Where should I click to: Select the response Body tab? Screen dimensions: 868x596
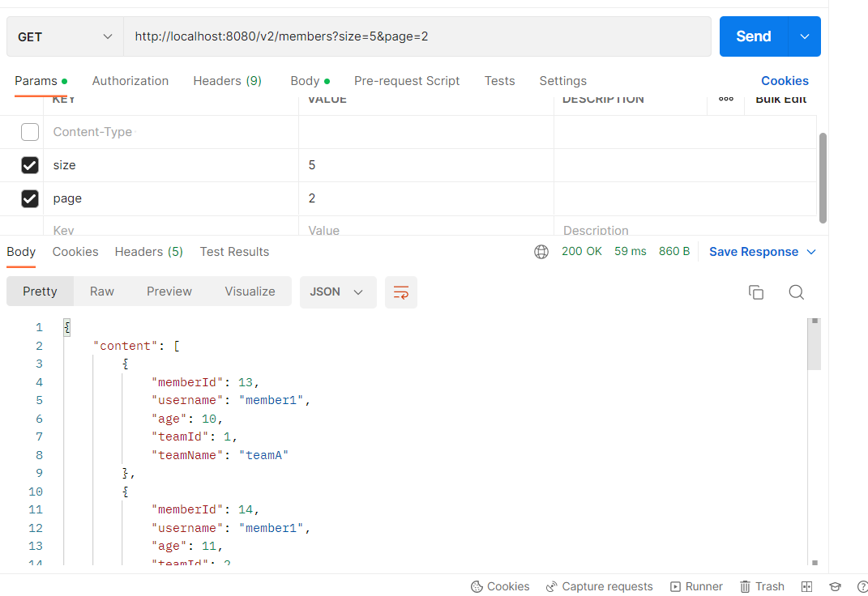point(21,252)
